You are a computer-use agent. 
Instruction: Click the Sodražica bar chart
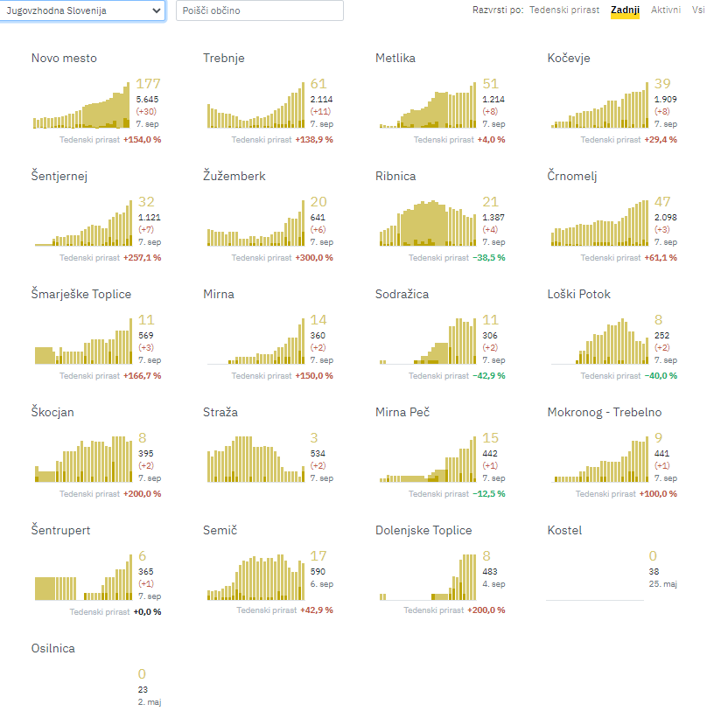[x=428, y=341]
